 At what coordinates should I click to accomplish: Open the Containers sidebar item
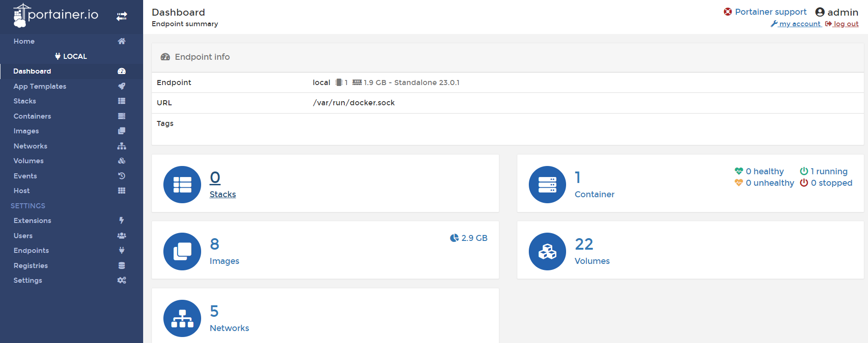pos(32,116)
